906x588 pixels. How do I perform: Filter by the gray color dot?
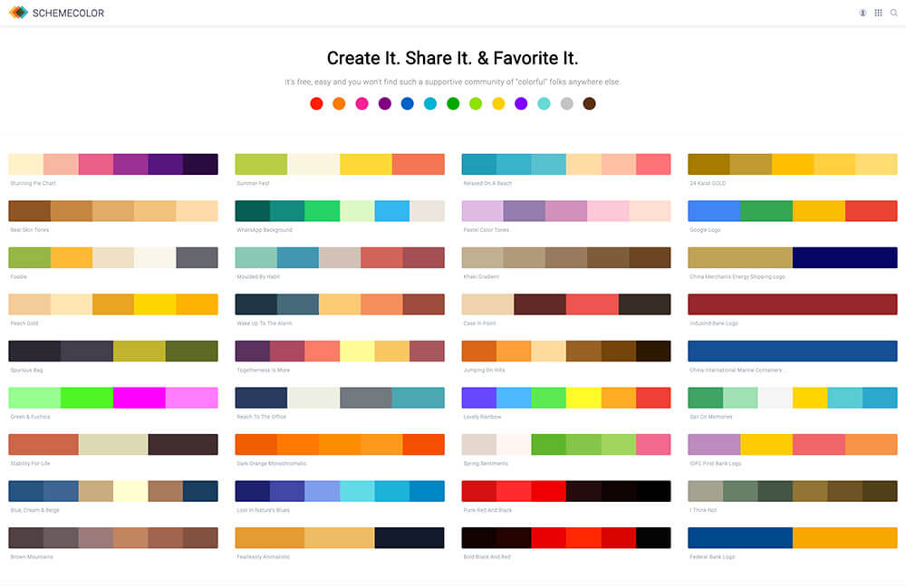[x=566, y=103]
